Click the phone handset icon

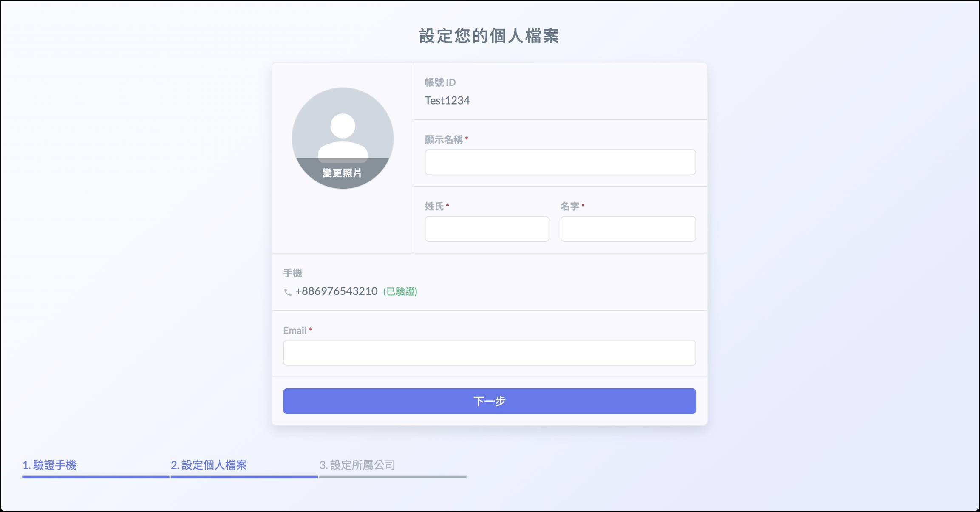(288, 292)
